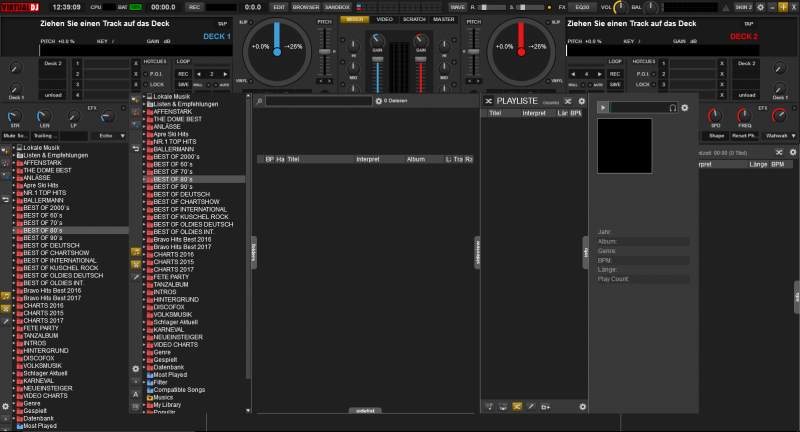Screen dimensions: 800x432
Task: Open settings gear next to SKIN 2
Action: (760, 7)
